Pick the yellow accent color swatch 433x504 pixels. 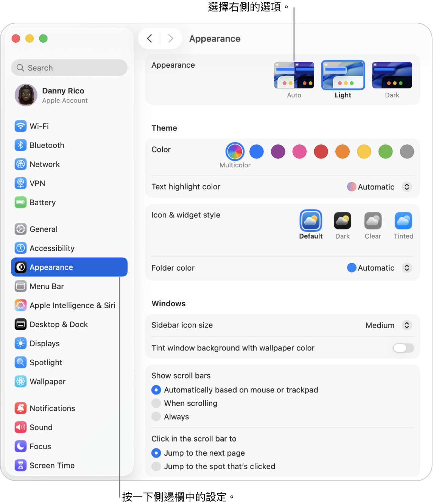click(x=364, y=152)
